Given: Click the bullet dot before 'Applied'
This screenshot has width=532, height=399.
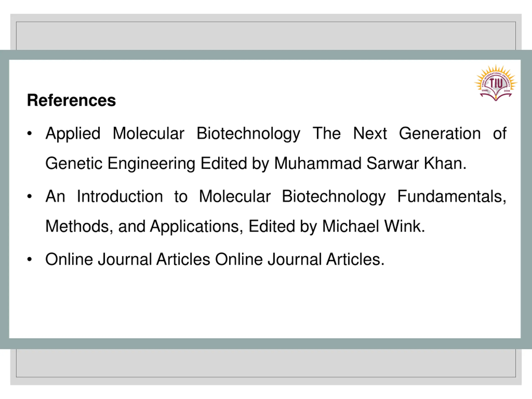Looking at the screenshot, I should [29, 133].
